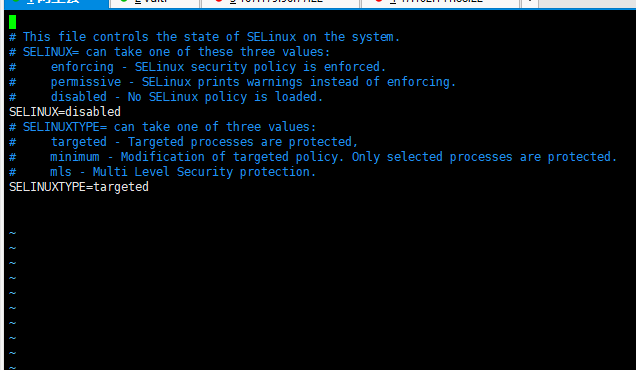Select the third session tab with red dot
636x370 pixels.
coord(280,3)
